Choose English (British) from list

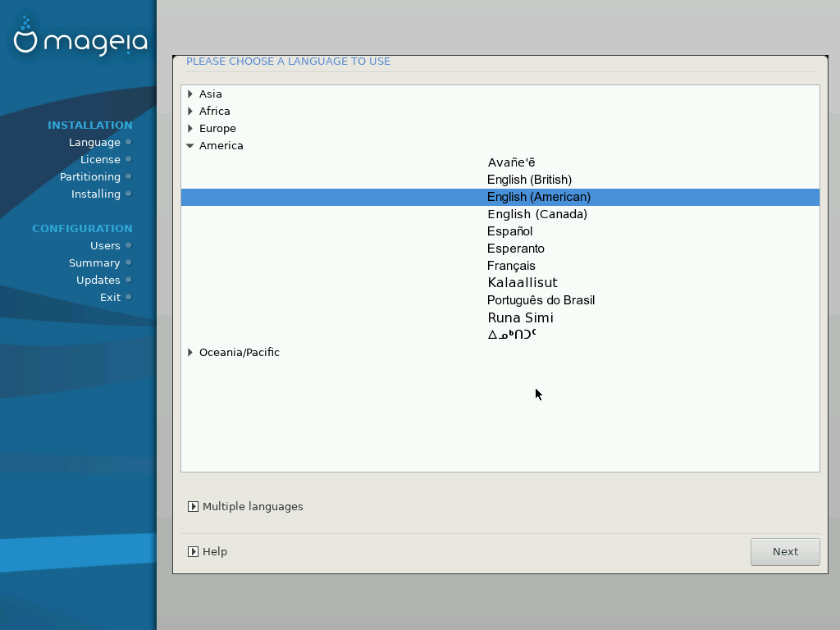[529, 180]
